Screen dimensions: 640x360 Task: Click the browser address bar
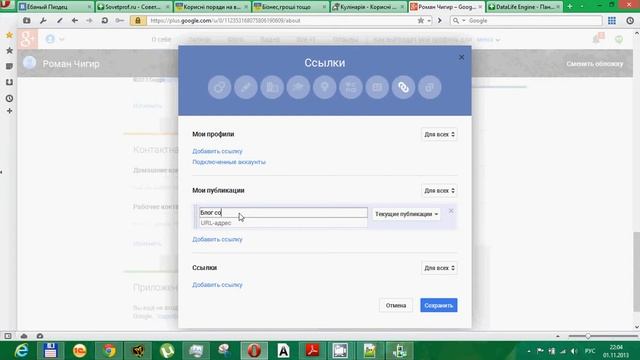[x=282, y=20]
